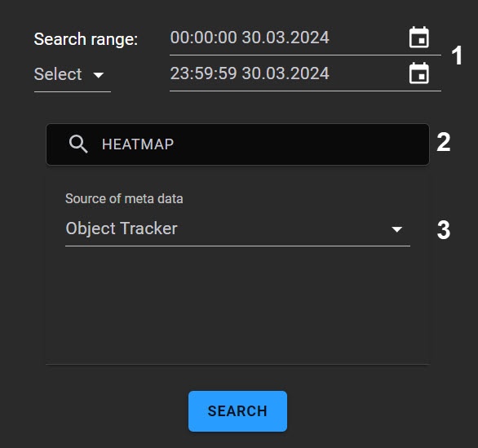Screen dimensions: 478x448
Task: Click the SEARCH button
Action: pyautogui.click(x=237, y=411)
